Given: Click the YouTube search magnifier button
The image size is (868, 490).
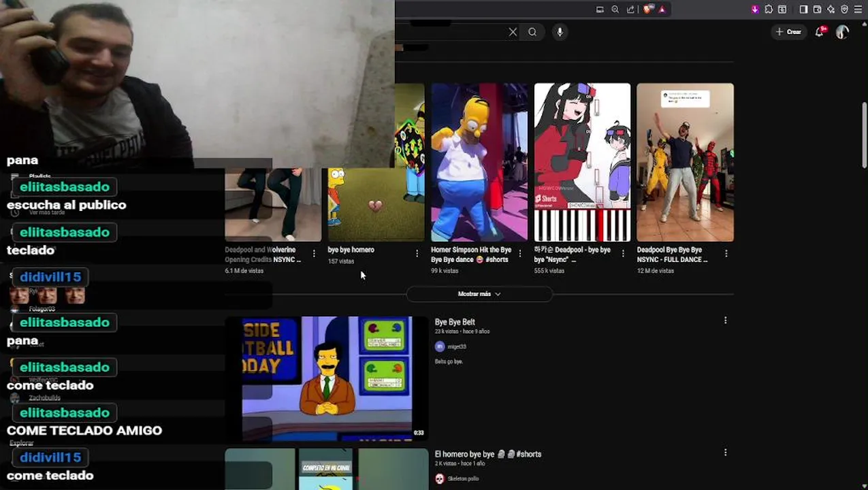Looking at the screenshot, I should click(x=532, y=32).
